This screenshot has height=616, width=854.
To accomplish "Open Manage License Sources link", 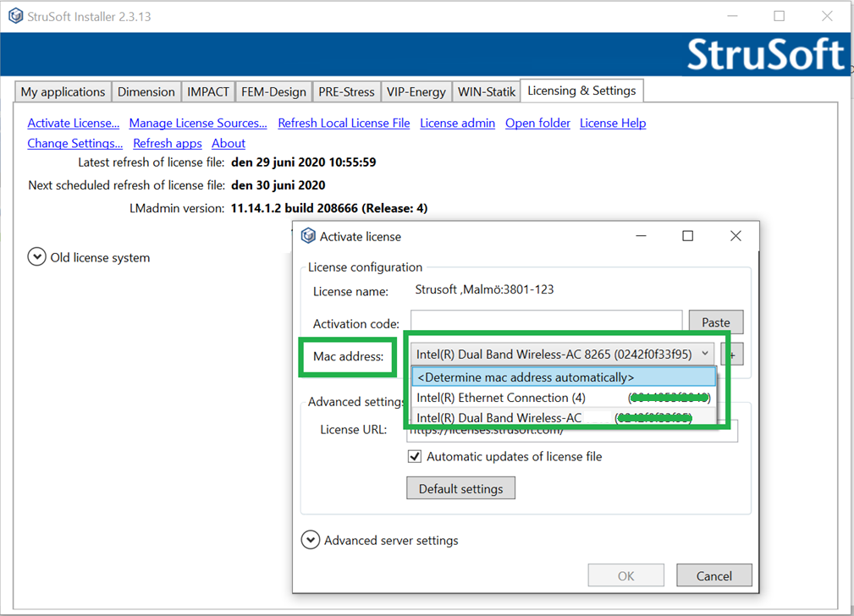I will tap(198, 123).
